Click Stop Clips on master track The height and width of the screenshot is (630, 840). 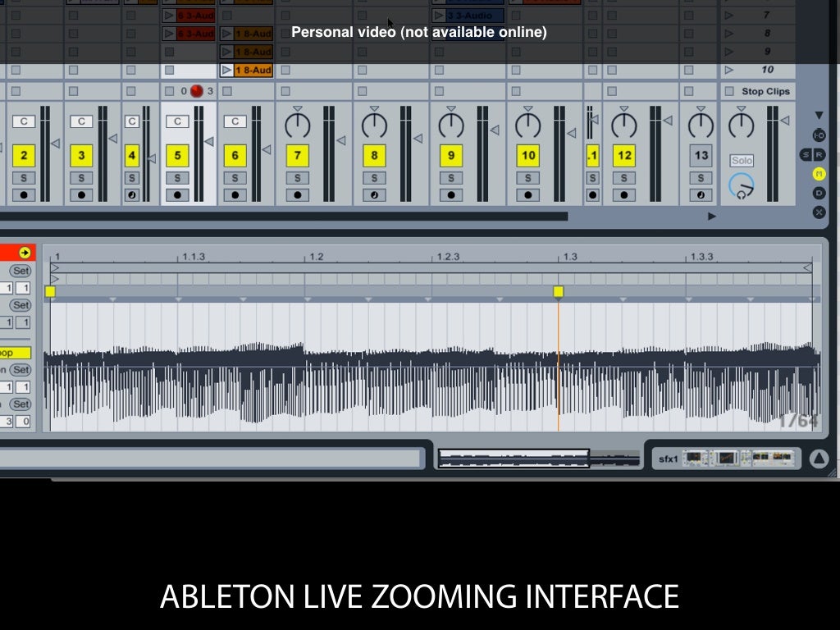click(x=765, y=91)
